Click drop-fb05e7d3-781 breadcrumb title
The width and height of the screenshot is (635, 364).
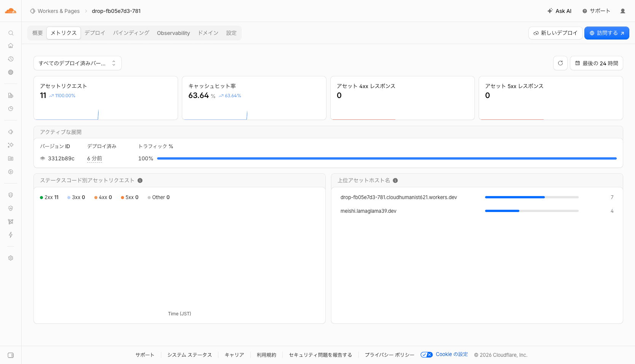(x=116, y=11)
